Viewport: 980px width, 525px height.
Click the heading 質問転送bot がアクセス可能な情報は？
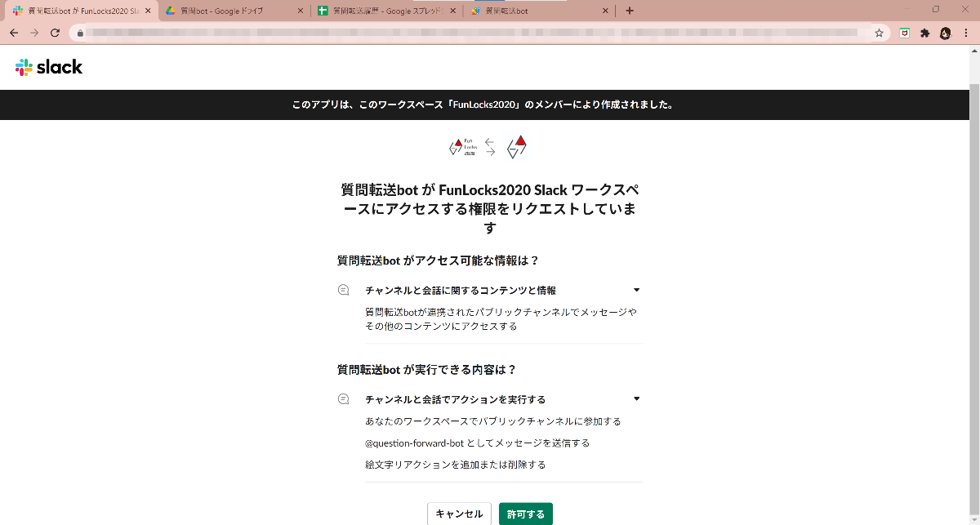[439, 260]
